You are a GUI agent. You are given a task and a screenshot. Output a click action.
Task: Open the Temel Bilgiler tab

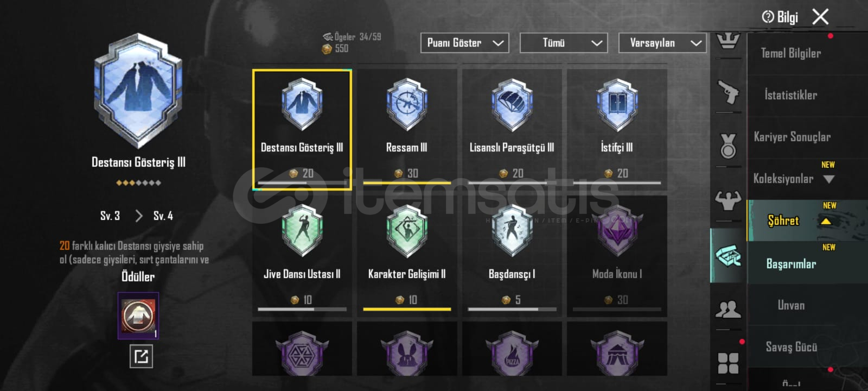[x=790, y=53]
